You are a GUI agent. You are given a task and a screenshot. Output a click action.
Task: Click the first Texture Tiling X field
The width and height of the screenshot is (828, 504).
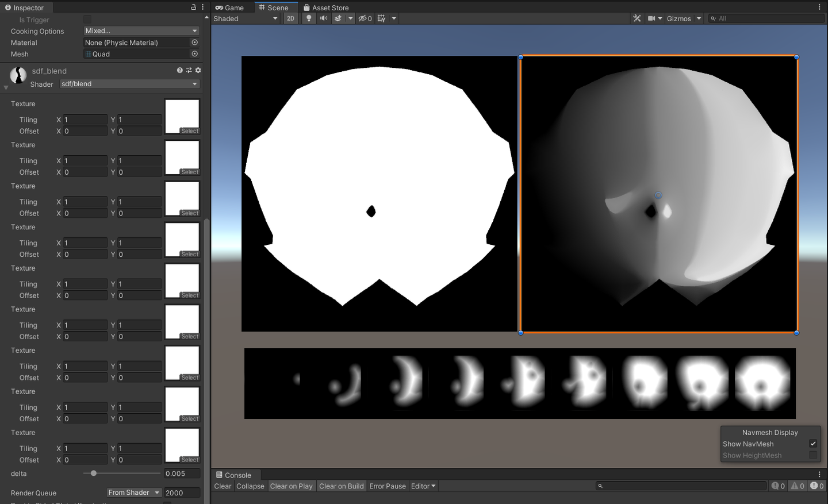click(85, 120)
